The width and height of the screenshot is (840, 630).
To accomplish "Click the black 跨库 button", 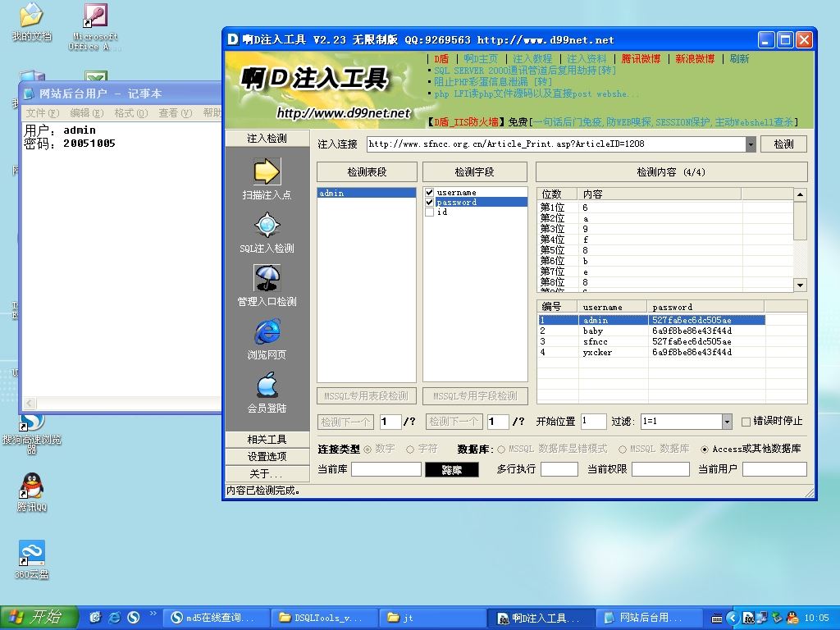I will pyautogui.click(x=452, y=470).
